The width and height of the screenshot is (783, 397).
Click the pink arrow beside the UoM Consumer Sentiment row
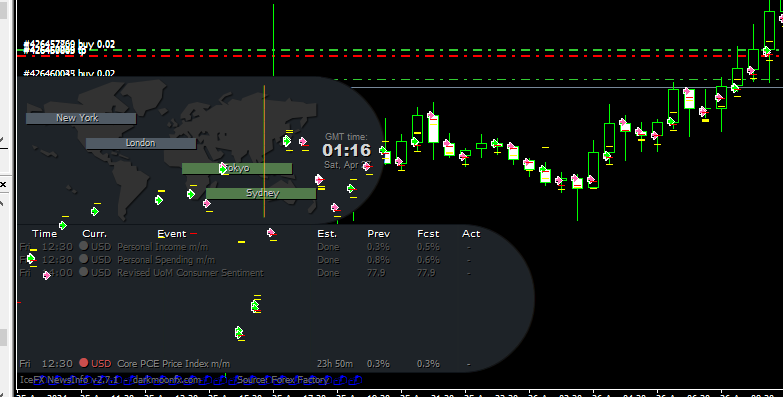pos(46,275)
